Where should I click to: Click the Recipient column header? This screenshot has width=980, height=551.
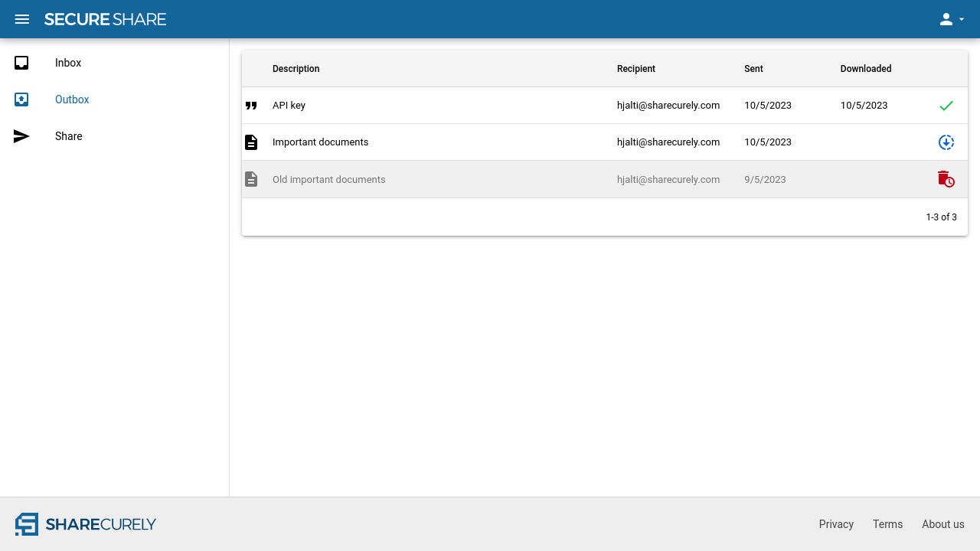click(x=636, y=69)
